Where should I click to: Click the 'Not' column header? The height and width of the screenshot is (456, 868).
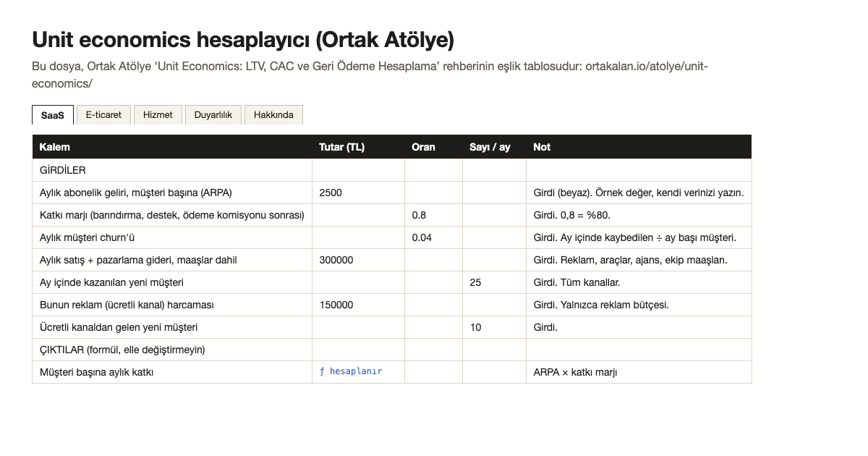click(x=639, y=147)
